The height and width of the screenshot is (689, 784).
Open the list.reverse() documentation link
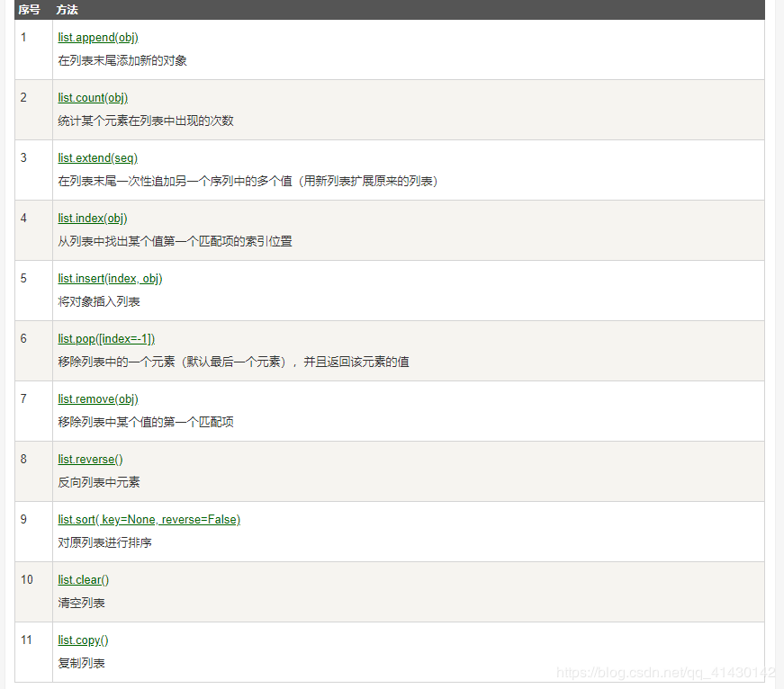pyautogui.click(x=89, y=459)
